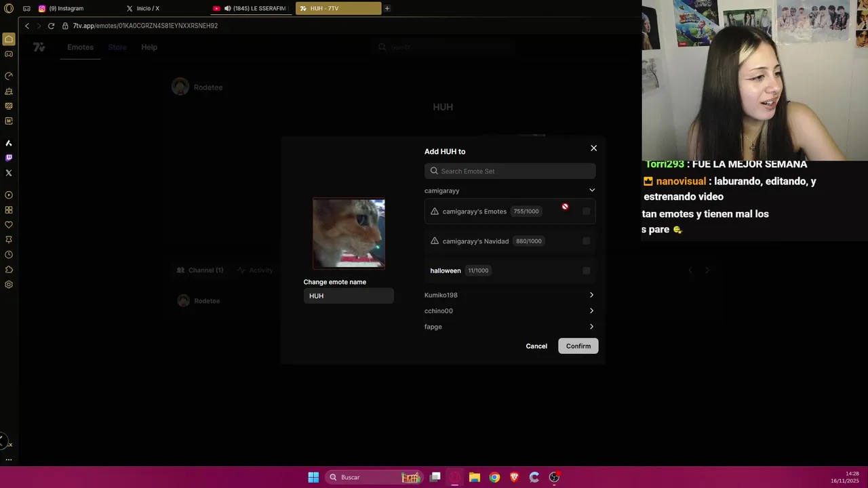Click the Search Emote Set field
The height and width of the screenshot is (488, 868).
tap(510, 171)
